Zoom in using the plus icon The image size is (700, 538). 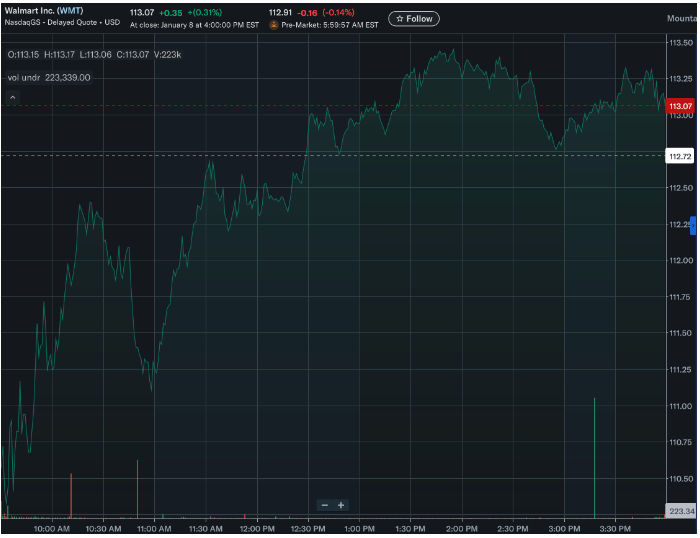click(341, 505)
